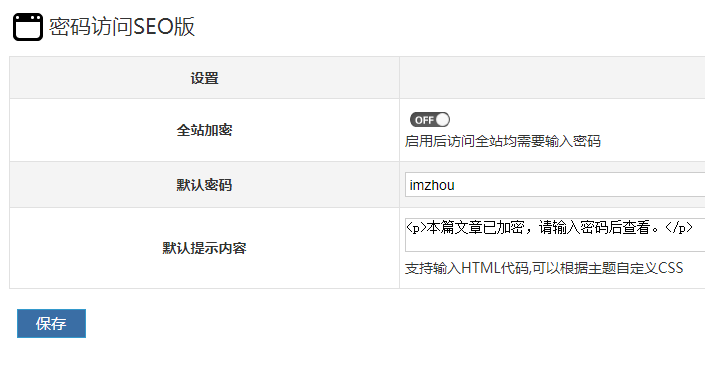Click the OFF text inside the switch
The width and height of the screenshot is (705, 374).
(x=424, y=120)
